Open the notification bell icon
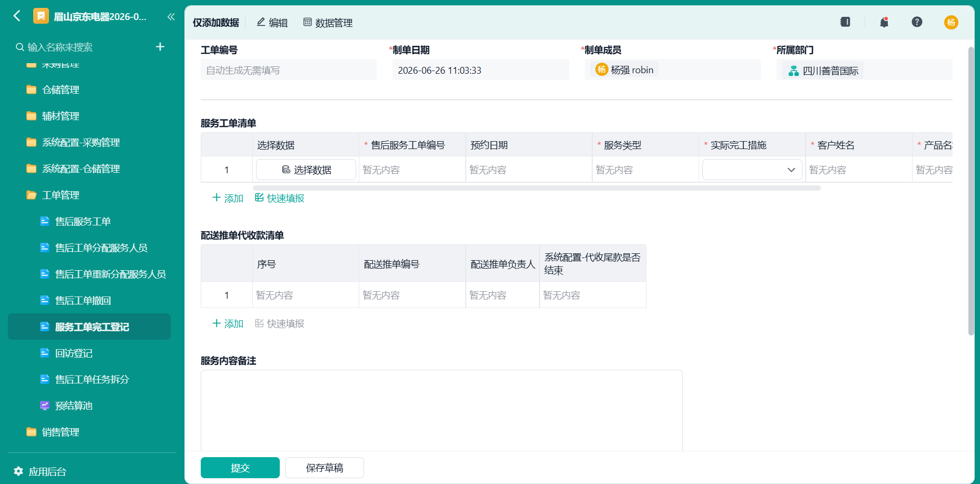The height and width of the screenshot is (484, 980). coord(884,22)
